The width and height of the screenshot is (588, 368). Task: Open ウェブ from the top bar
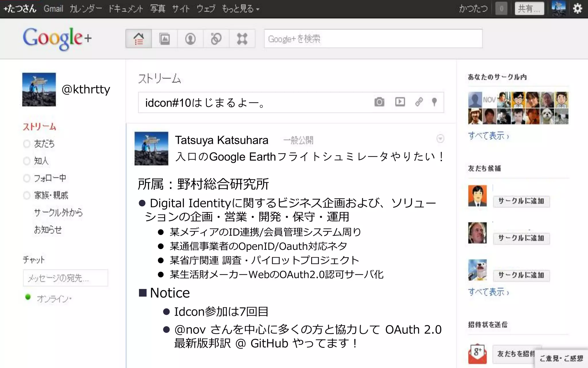coord(206,9)
